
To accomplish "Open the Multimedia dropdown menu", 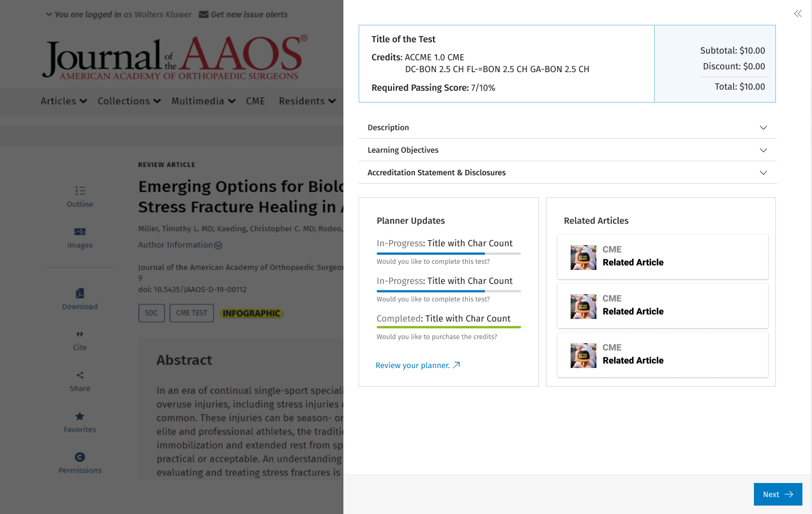I will pyautogui.click(x=204, y=101).
